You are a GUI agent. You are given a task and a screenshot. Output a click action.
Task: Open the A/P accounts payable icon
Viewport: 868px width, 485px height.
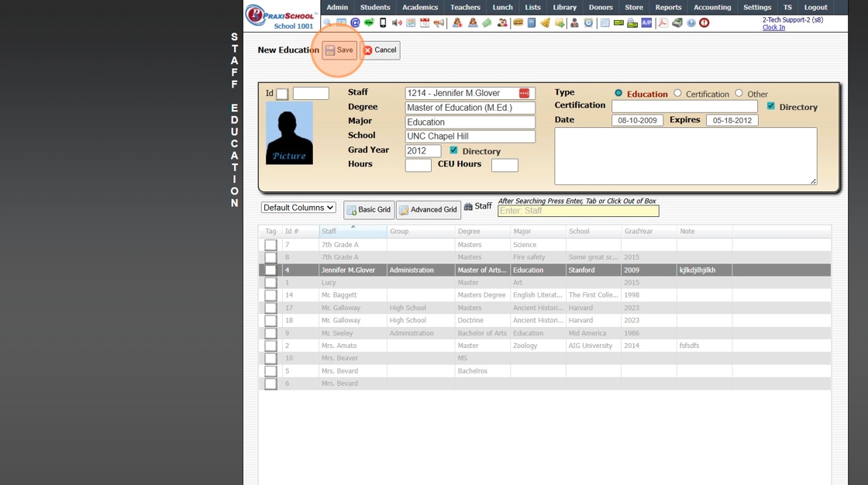click(x=646, y=23)
